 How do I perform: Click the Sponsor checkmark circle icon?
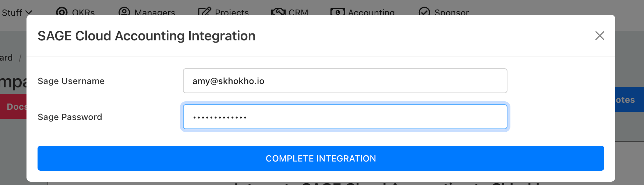coord(424,12)
